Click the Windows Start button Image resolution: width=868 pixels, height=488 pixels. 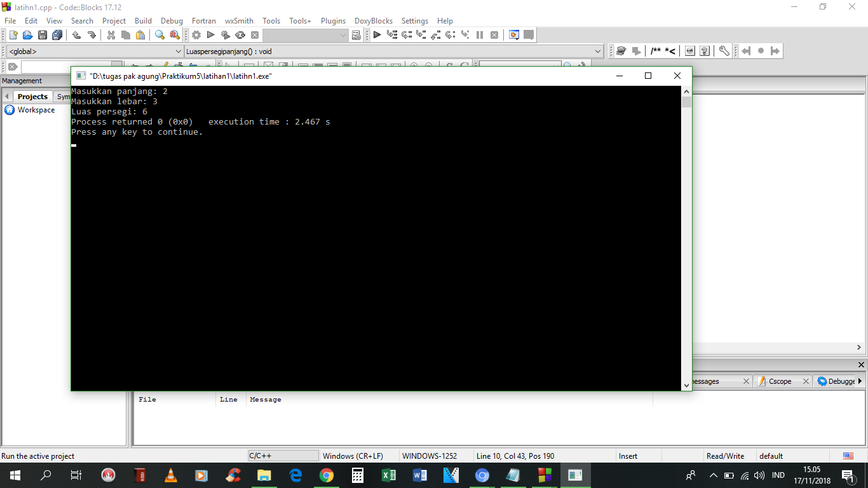pyautogui.click(x=15, y=475)
